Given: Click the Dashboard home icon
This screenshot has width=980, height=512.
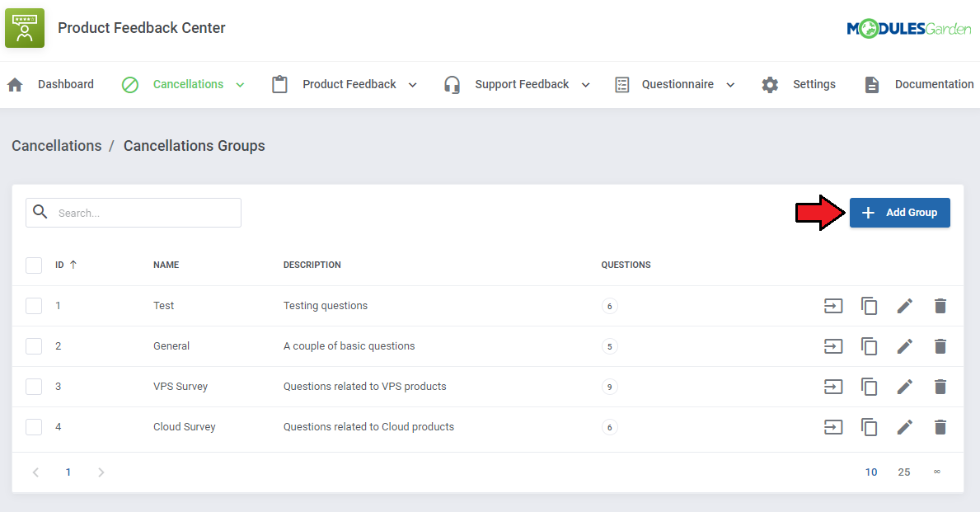Looking at the screenshot, I should point(15,84).
